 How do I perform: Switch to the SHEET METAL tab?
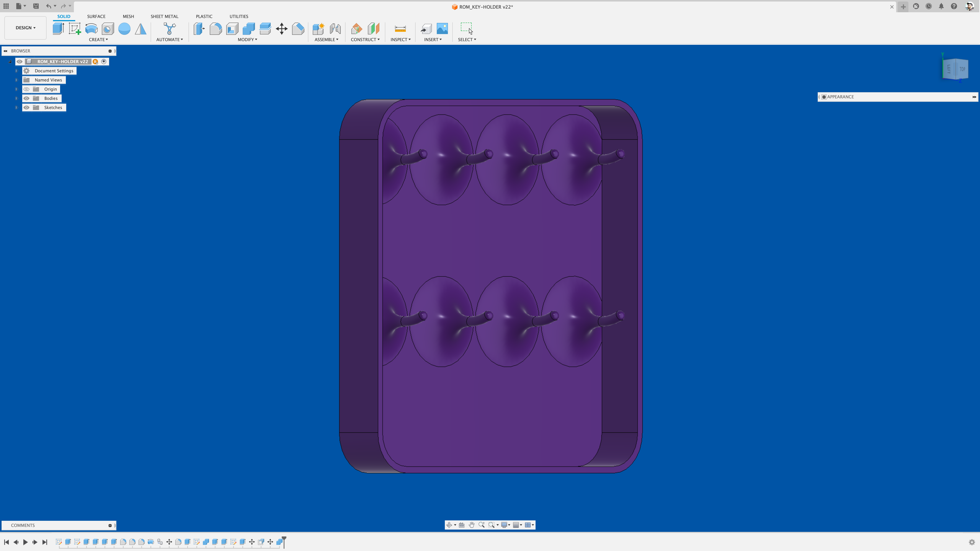pos(164,16)
